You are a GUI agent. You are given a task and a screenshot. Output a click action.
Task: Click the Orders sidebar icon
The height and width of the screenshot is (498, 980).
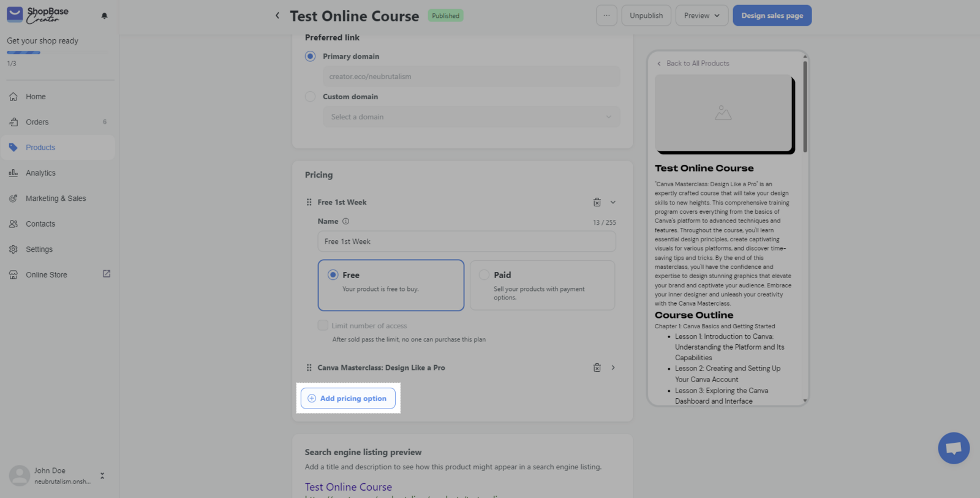coord(13,122)
